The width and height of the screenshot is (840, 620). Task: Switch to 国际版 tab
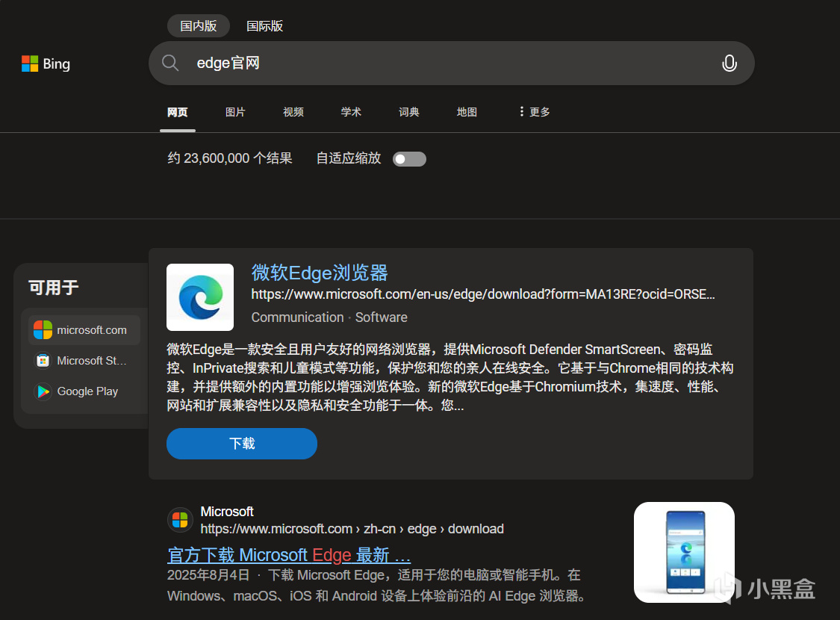coord(264,25)
